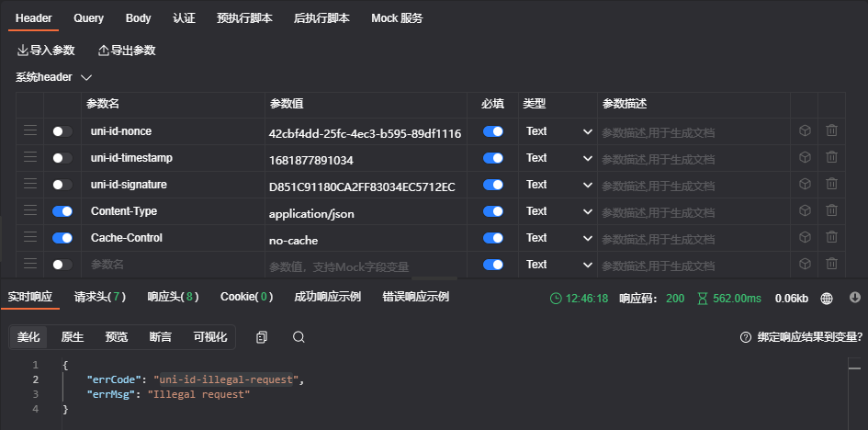This screenshot has height=430, width=868.
Task: Click the horizontal scrollbar under header table
Action: (434, 277)
